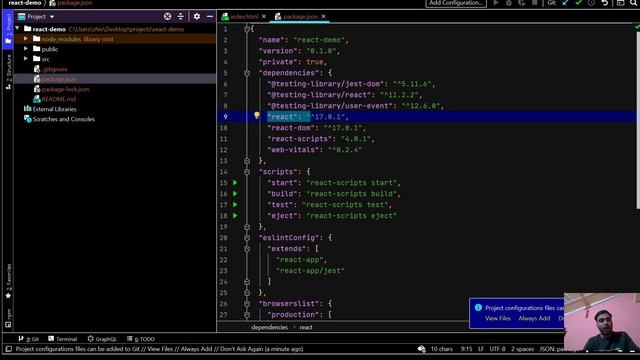Click the tool windows toggle icon in status bar
This screenshot has height=360, width=640.
pos(8,349)
